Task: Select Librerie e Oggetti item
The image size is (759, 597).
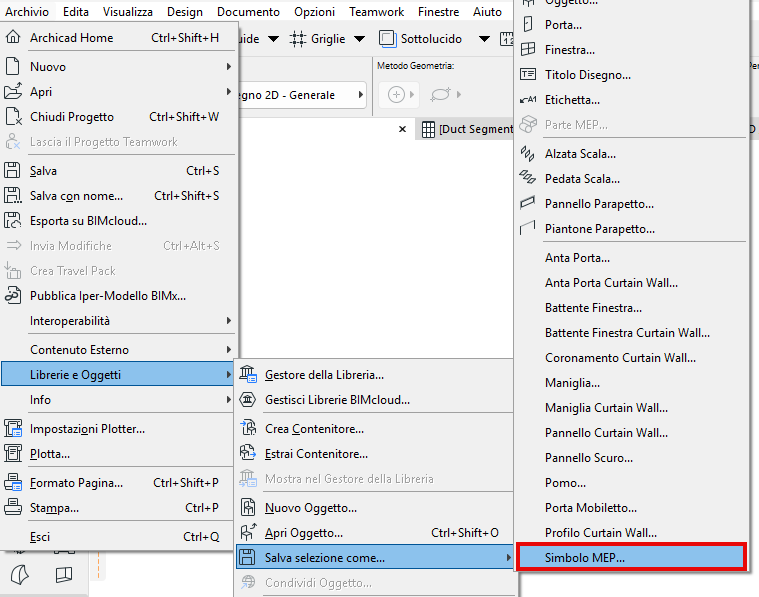Action: (118, 374)
